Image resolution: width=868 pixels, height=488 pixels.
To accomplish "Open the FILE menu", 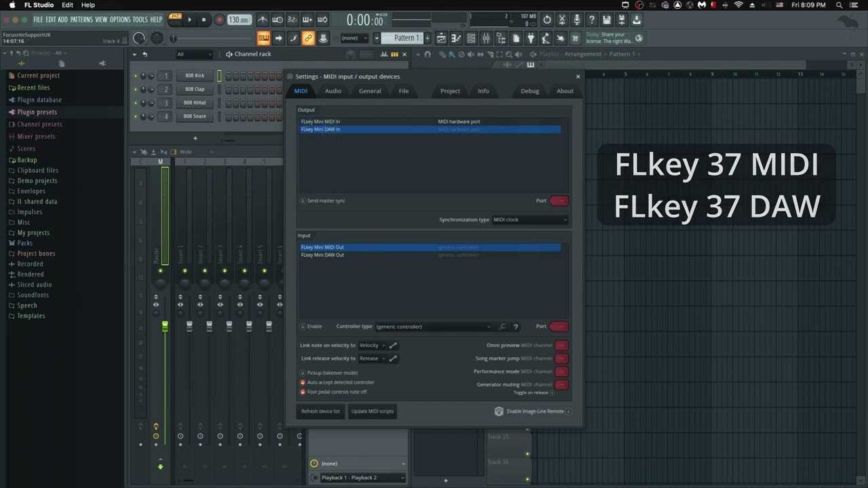I will pos(38,20).
